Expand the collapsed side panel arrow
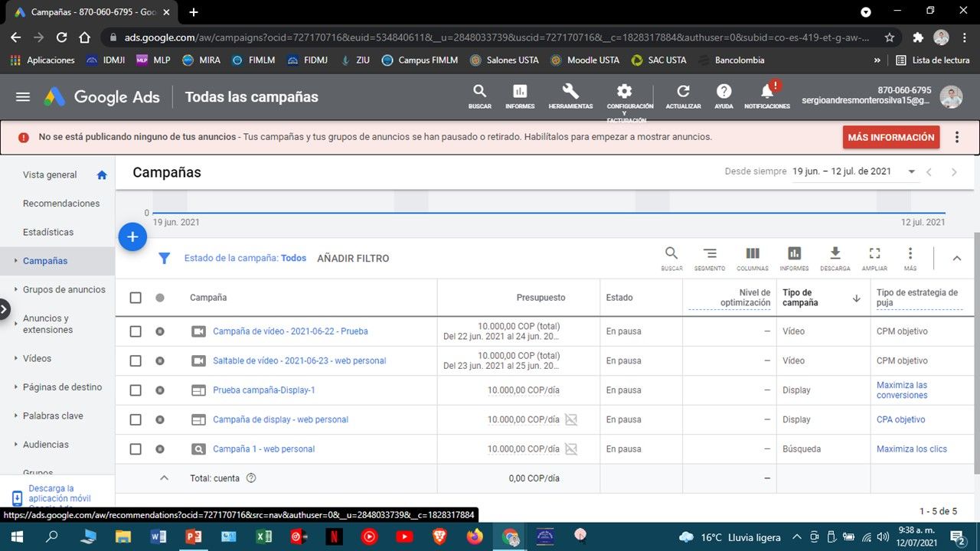980x551 pixels. pyautogui.click(x=4, y=309)
